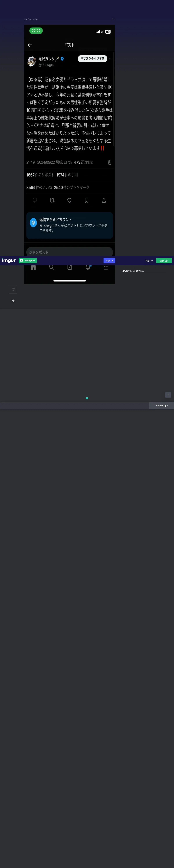
Task: Click the search magnifier icon in the screenshot
Action: coord(51,267)
